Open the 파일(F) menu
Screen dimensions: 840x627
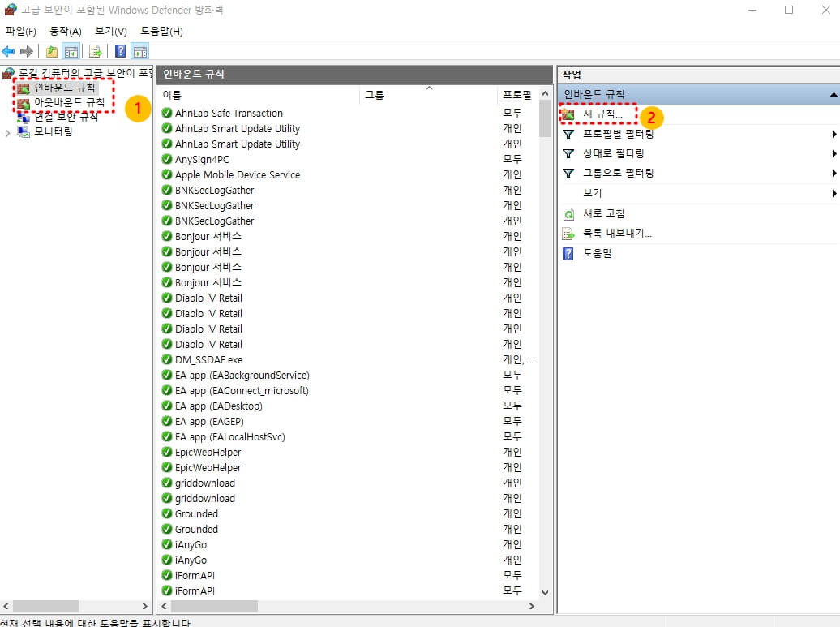pos(20,31)
